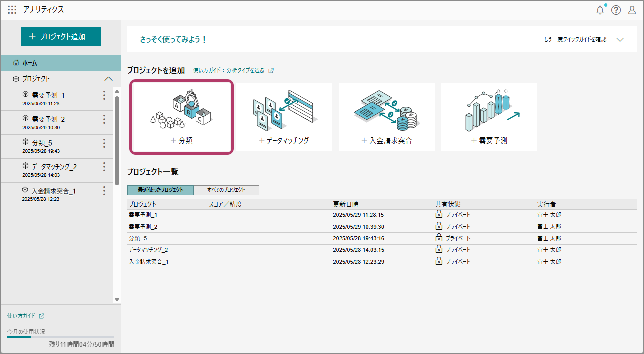Open データマッチング_2 in the project table
Screen dimensions: 644x354
click(148, 250)
